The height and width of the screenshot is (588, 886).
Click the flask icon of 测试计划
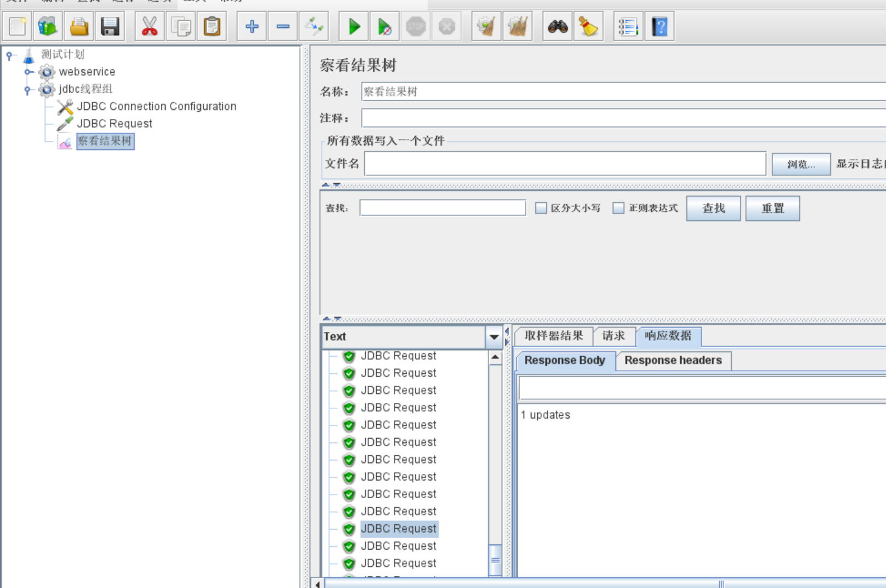coord(29,56)
